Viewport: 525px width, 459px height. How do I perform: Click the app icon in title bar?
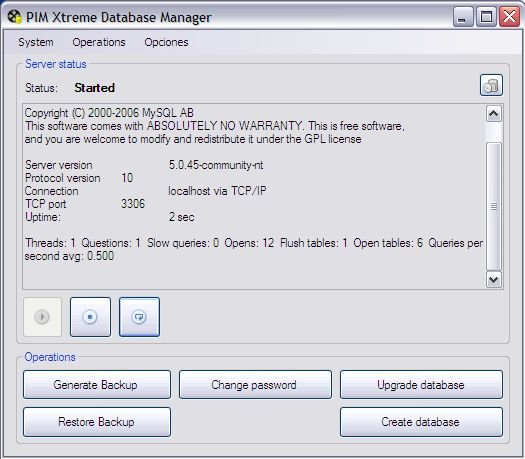pyautogui.click(x=14, y=17)
